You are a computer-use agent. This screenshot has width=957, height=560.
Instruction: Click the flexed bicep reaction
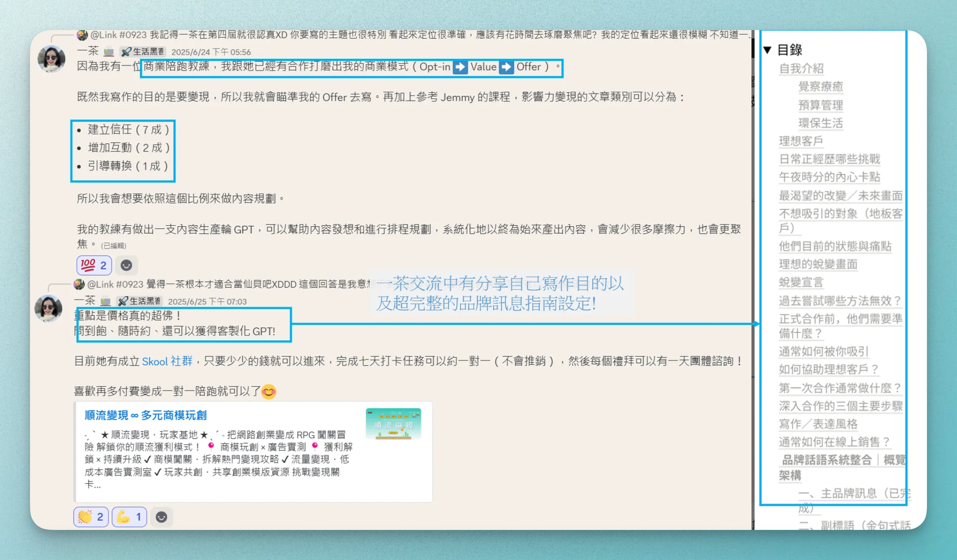coord(129,517)
